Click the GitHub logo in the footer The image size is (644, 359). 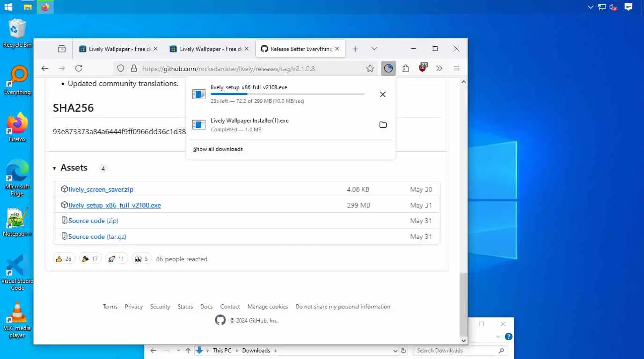point(220,320)
